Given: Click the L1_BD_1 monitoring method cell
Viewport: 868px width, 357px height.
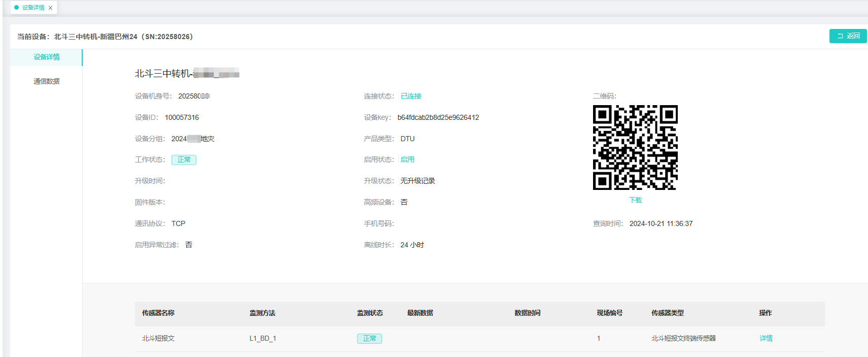Looking at the screenshot, I should (x=263, y=339).
